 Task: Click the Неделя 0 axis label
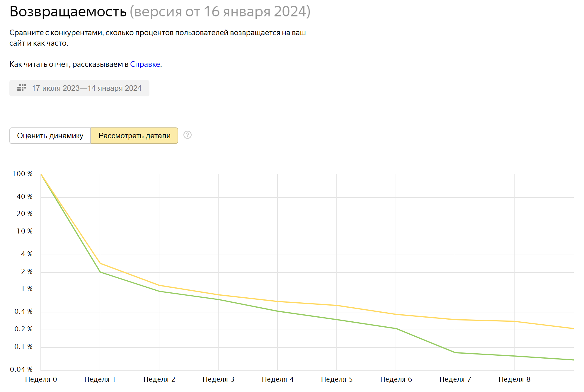click(x=41, y=379)
